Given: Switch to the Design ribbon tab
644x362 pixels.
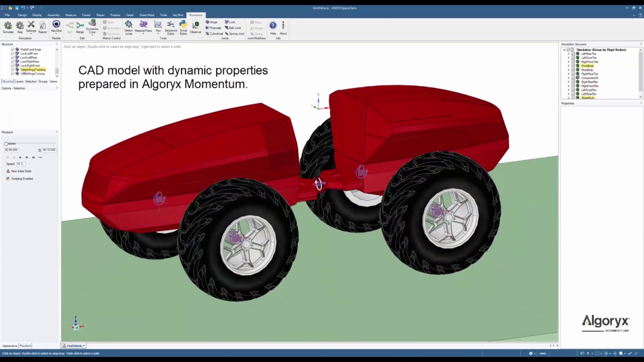Looking at the screenshot, I should (22, 15).
